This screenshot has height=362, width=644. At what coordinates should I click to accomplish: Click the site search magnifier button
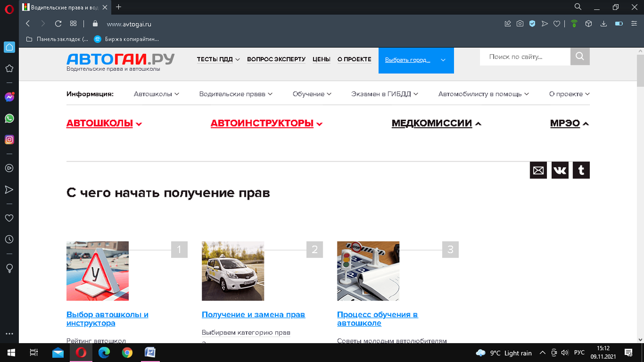click(580, 56)
